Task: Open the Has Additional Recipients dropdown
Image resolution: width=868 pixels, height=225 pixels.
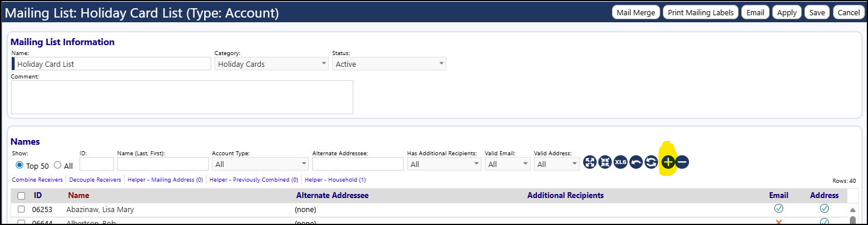Action: 443,164
